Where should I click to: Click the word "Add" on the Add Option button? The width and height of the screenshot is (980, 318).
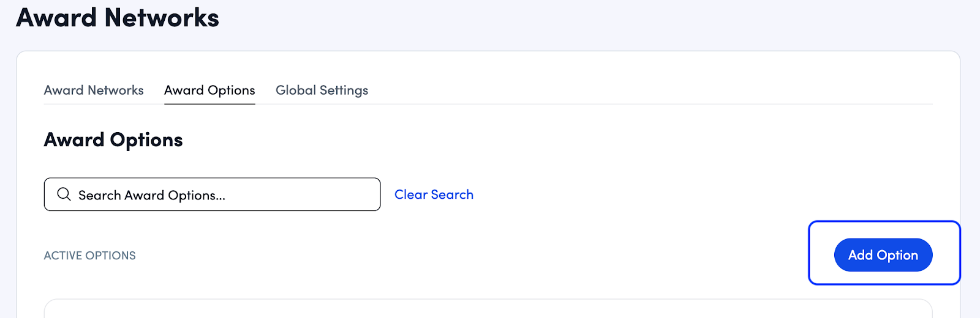(860, 255)
